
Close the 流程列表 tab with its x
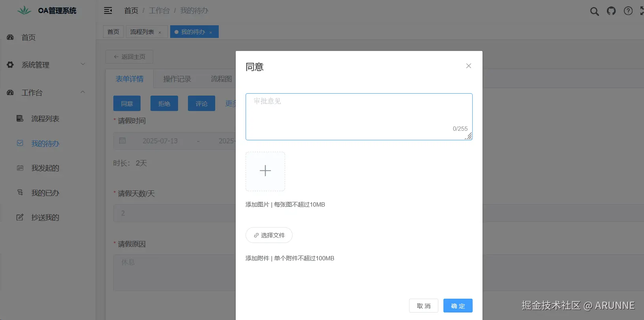pos(160,32)
